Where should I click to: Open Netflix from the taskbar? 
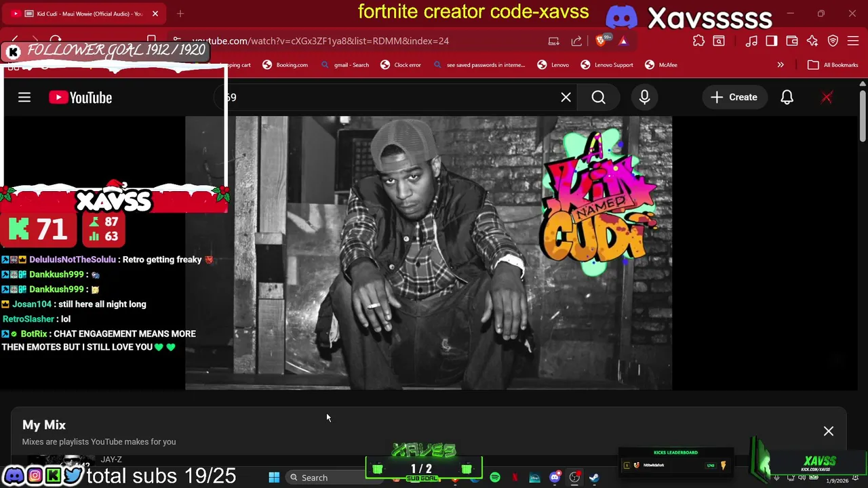pos(515,478)
